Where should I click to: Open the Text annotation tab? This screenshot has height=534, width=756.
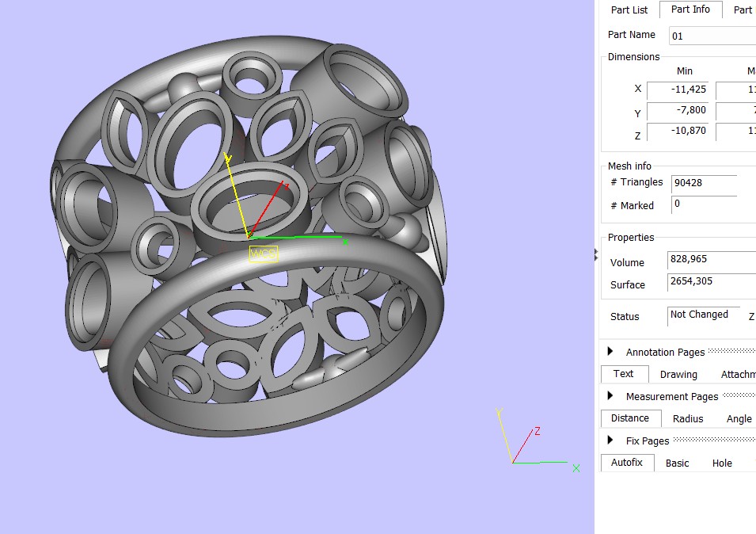(624, 374)
